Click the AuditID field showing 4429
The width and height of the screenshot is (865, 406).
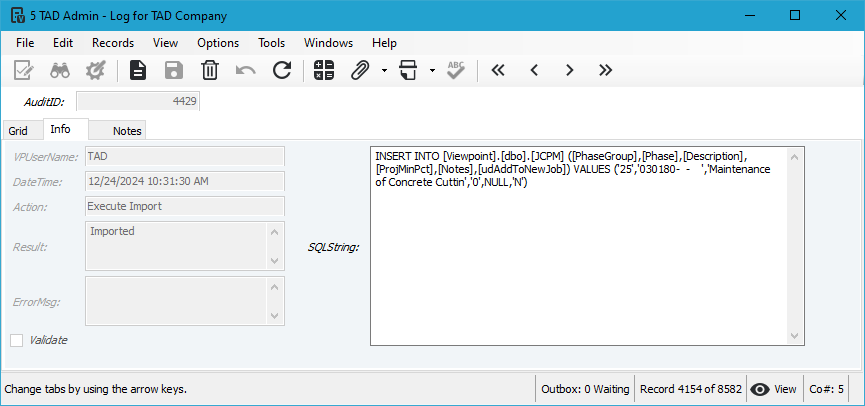[138, 102]
